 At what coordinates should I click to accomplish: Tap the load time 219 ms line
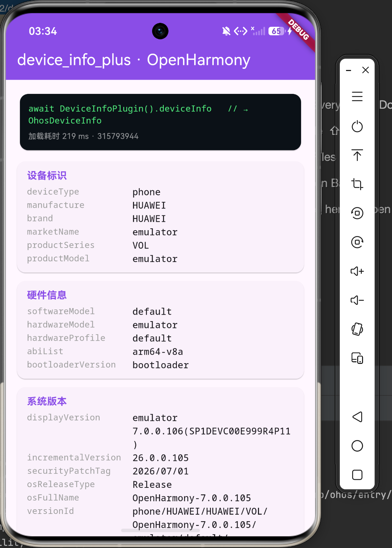tap(83, 136)
